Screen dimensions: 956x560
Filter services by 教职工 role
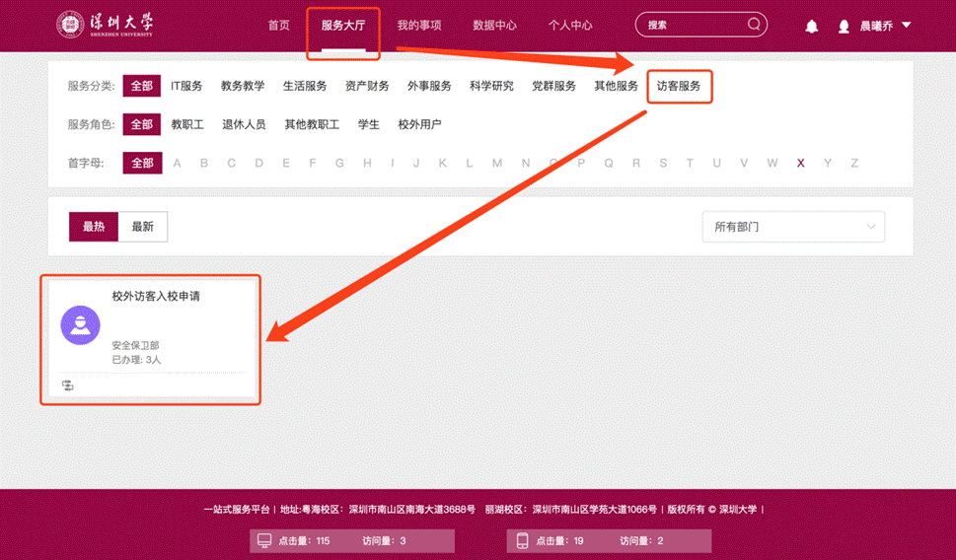[187, 124]
